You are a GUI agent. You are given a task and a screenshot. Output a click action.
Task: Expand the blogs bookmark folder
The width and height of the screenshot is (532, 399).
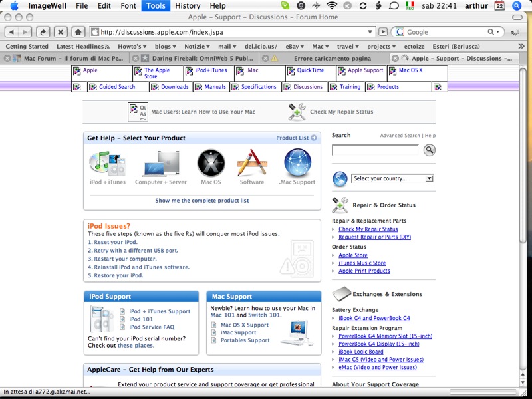(165, 46)
